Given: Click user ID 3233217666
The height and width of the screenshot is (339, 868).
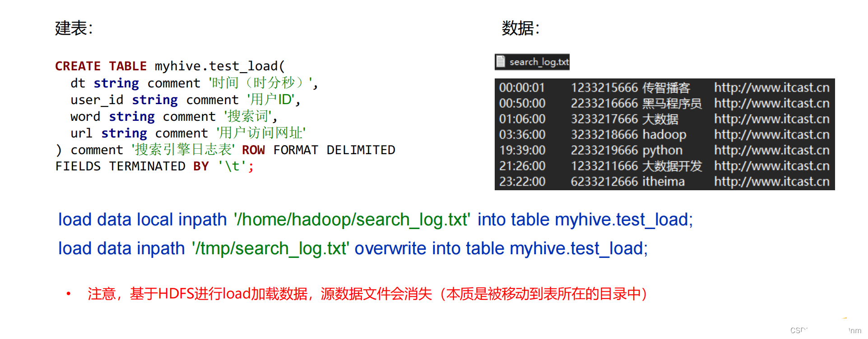Looking at the screenshot, I should click(604, 119).
